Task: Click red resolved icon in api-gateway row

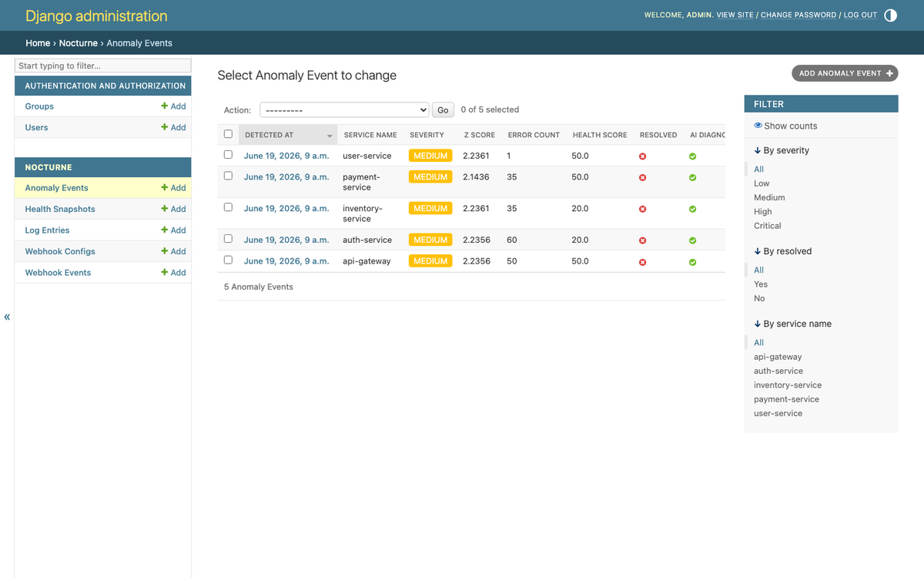Action: [642, 262]
